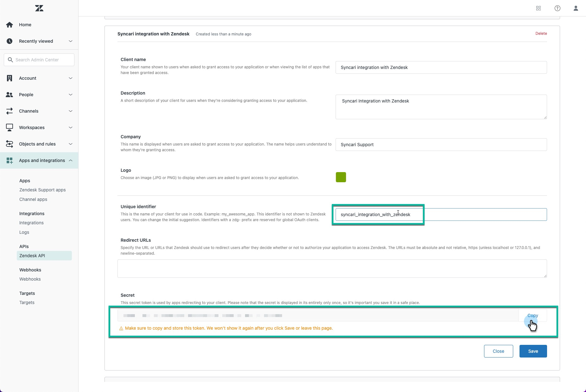Viewport: 586px width, 392px height.
Task: Collapse the Apps and integrations chevron
Action: point(71,160)
